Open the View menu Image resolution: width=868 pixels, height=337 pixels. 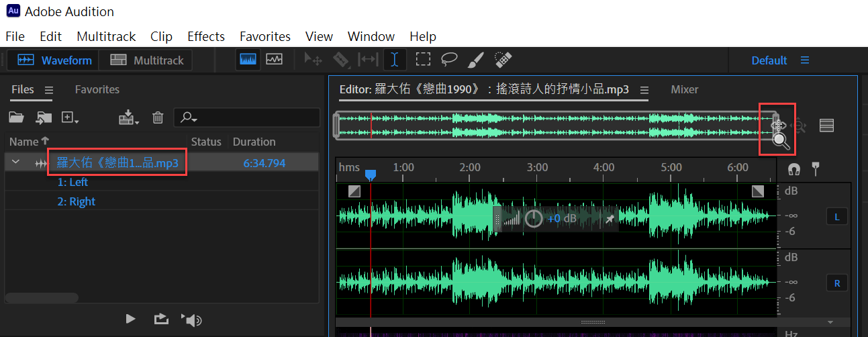click(319, 36)
